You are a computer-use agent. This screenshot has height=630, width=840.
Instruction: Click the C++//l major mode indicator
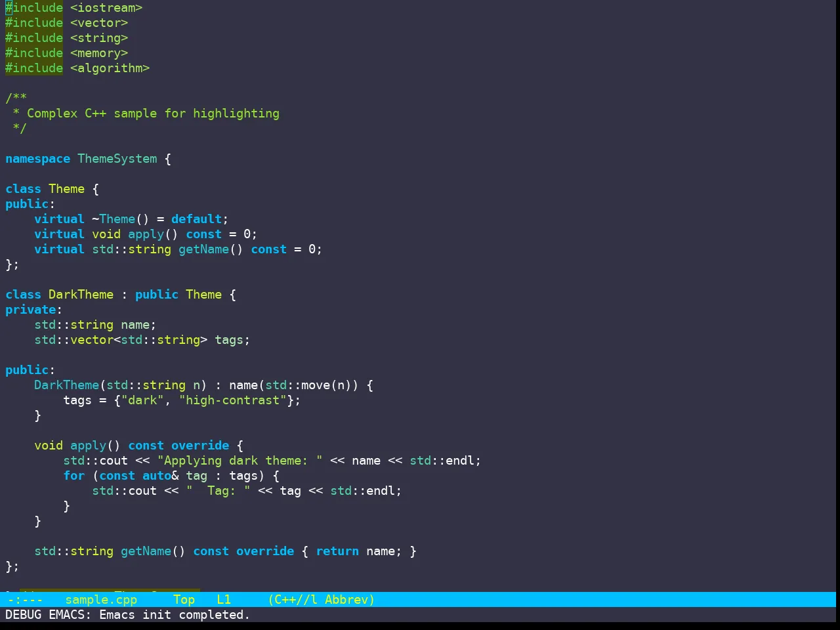click(293, 599)
